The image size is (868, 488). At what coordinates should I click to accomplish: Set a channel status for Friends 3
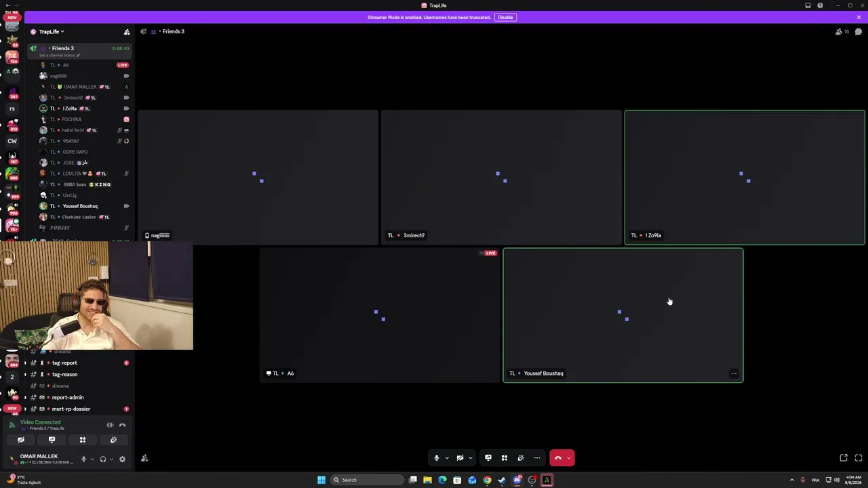60,55
